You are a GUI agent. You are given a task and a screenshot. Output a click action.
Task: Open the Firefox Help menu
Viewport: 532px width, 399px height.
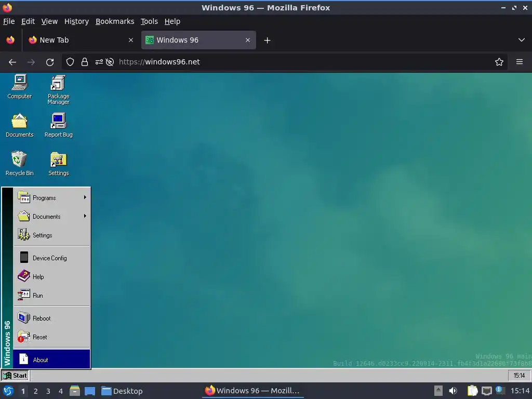(x=172, y=21)
